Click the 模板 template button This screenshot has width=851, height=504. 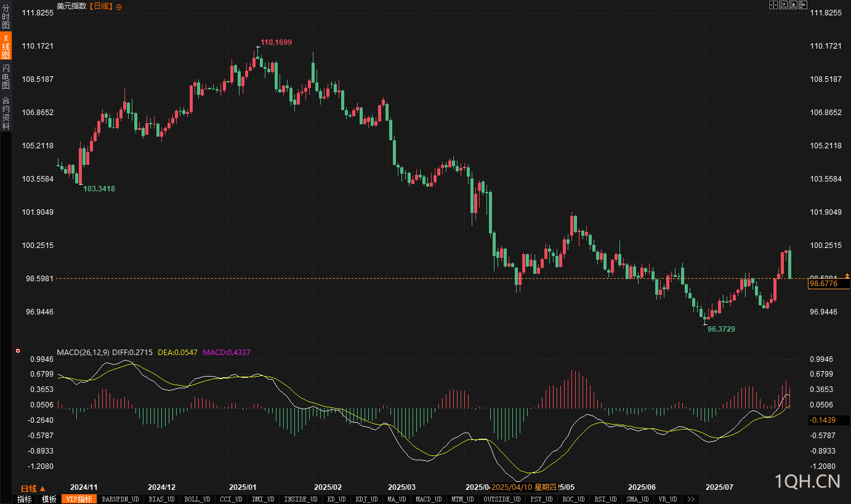(x=49, y=499)
